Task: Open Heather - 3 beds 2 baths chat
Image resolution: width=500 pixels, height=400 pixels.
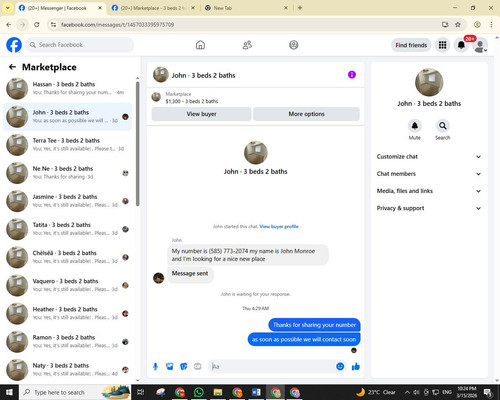Action: [68, 313]
